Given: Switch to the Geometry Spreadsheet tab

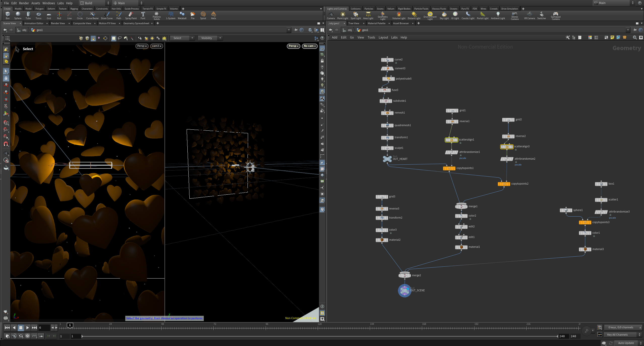Looking at the screenshot, I should [136, 23].
